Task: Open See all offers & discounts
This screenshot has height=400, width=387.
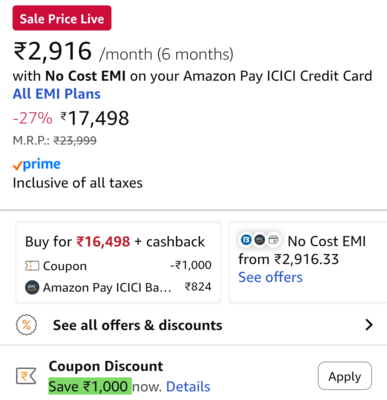Action: click(x=137, y=325)
